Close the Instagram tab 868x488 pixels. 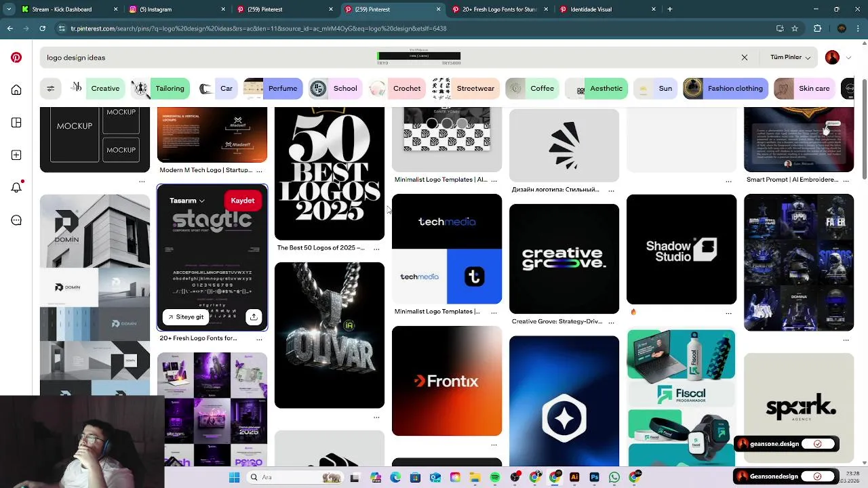point(223,9)
